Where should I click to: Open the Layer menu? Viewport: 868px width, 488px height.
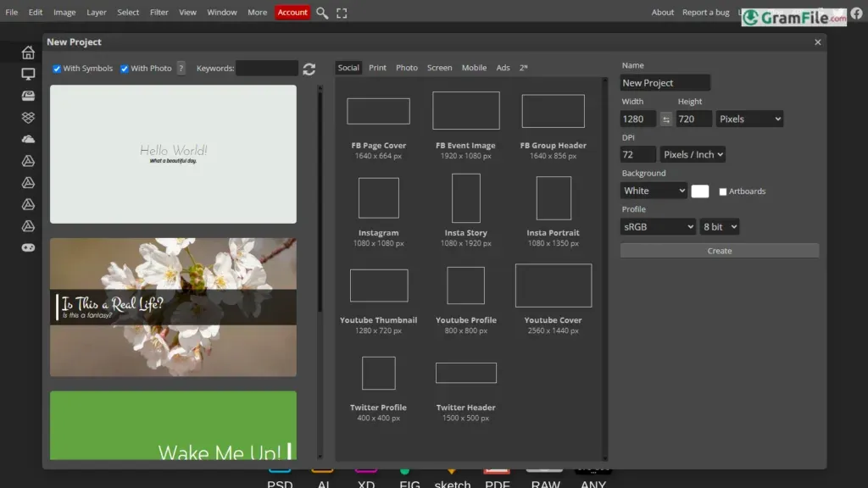(x=97, y=12)
